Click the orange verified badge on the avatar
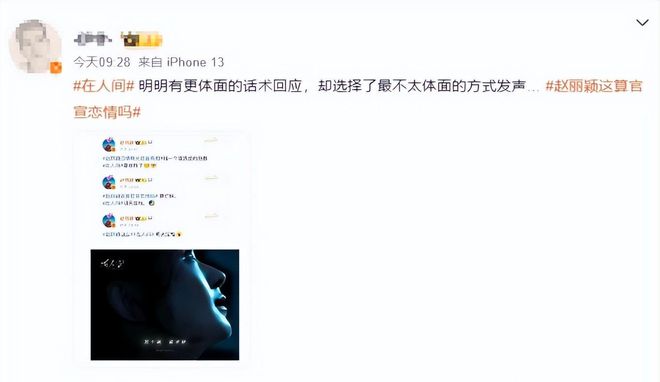Viewport: 660px width, 382px height. coord(56,67)
